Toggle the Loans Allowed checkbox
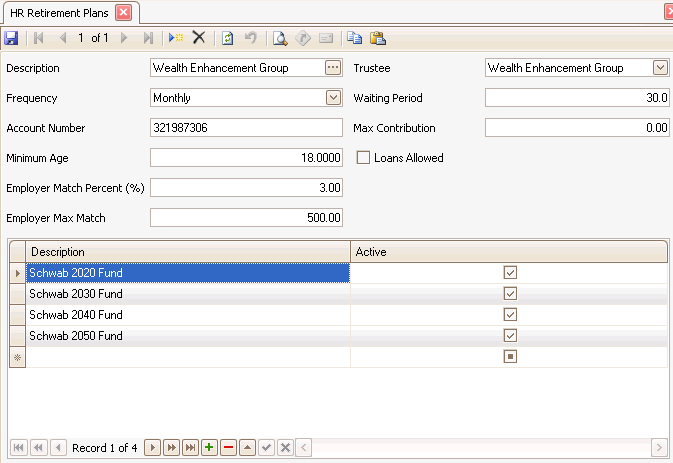Screen dimensions: 673x463 point(363,158)
